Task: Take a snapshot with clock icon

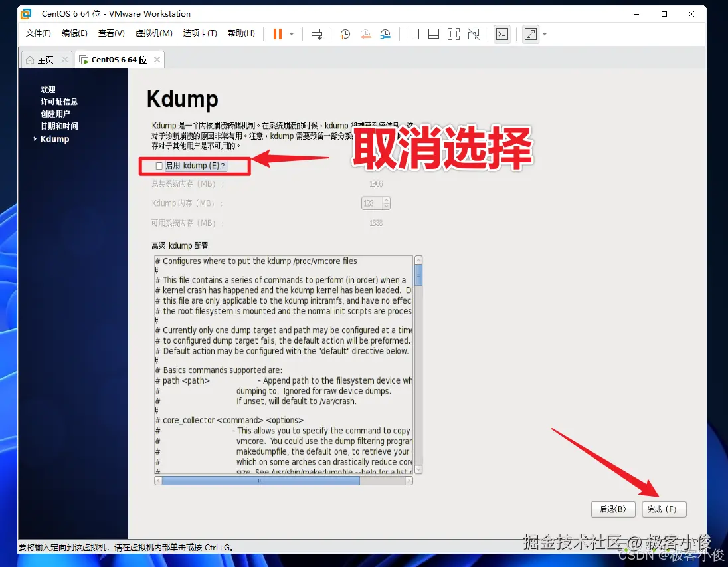Action: coord(345,34)
